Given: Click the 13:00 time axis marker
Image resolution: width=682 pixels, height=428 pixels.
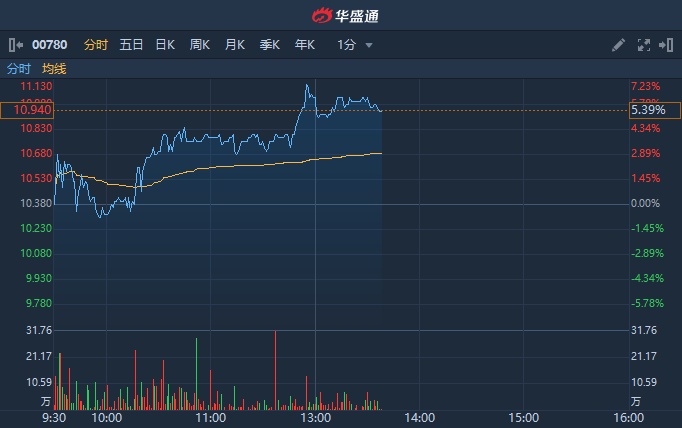Looking at the screenshot, I should (x=315, y=417).
